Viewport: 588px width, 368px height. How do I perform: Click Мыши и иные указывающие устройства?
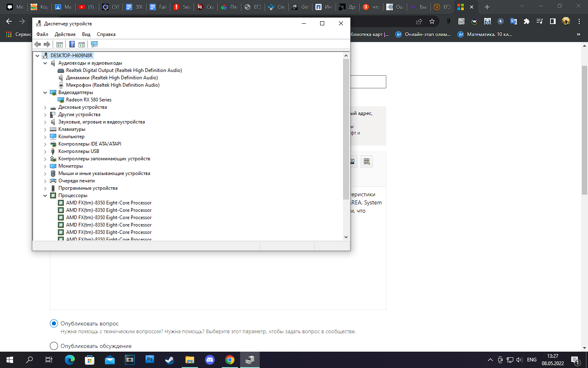point(104,173)
